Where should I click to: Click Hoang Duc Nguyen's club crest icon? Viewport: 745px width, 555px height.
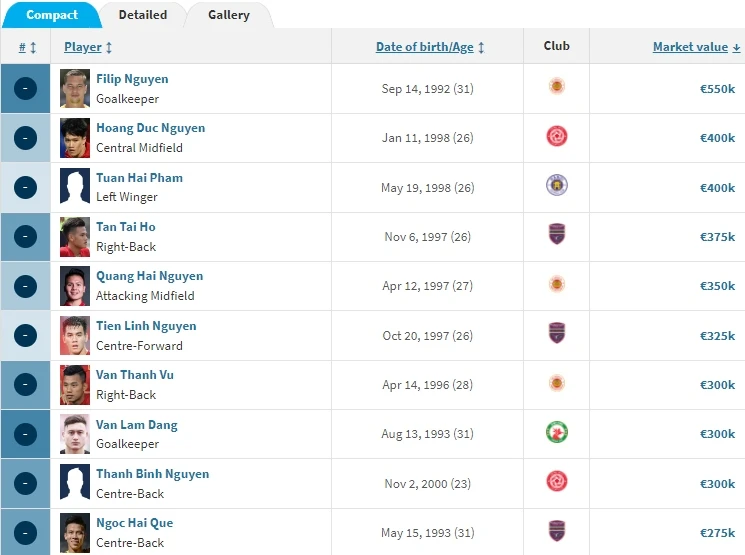click(x=557, y=137)
